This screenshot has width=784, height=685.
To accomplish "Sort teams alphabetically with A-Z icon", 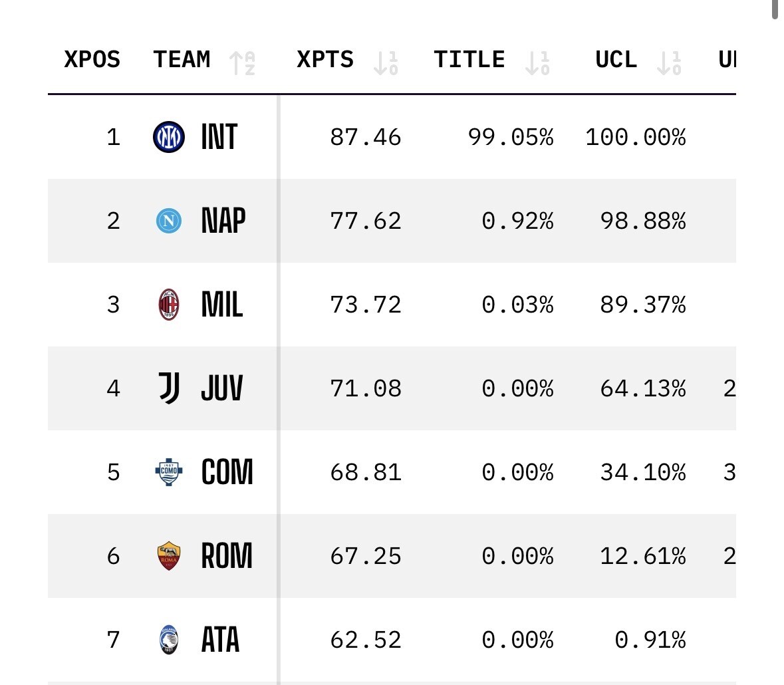I will (243, 63).
